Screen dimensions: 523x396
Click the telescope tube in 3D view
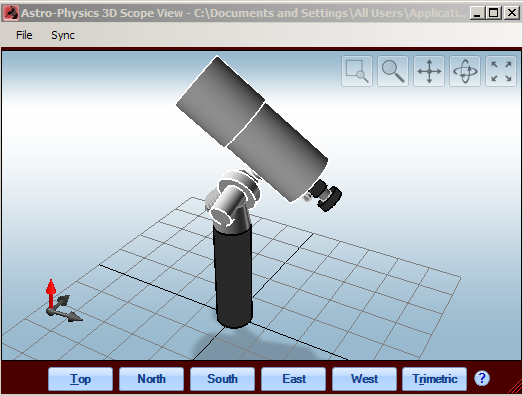pos(252,128)
